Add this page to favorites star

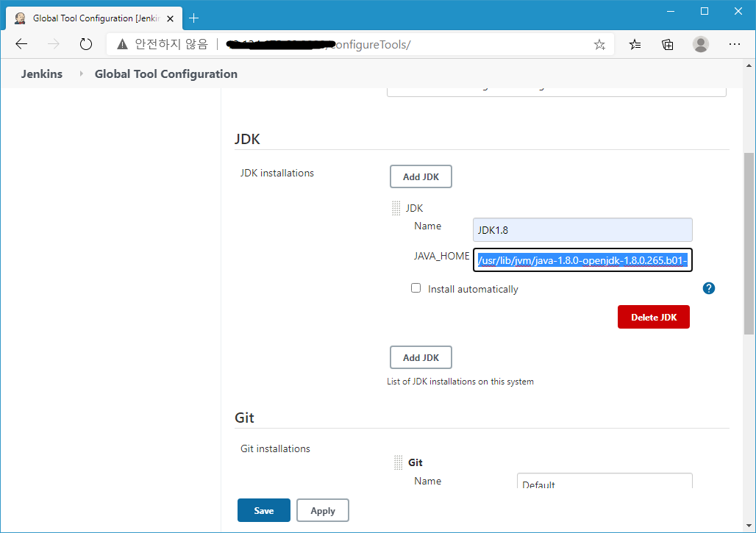(599, 45)
